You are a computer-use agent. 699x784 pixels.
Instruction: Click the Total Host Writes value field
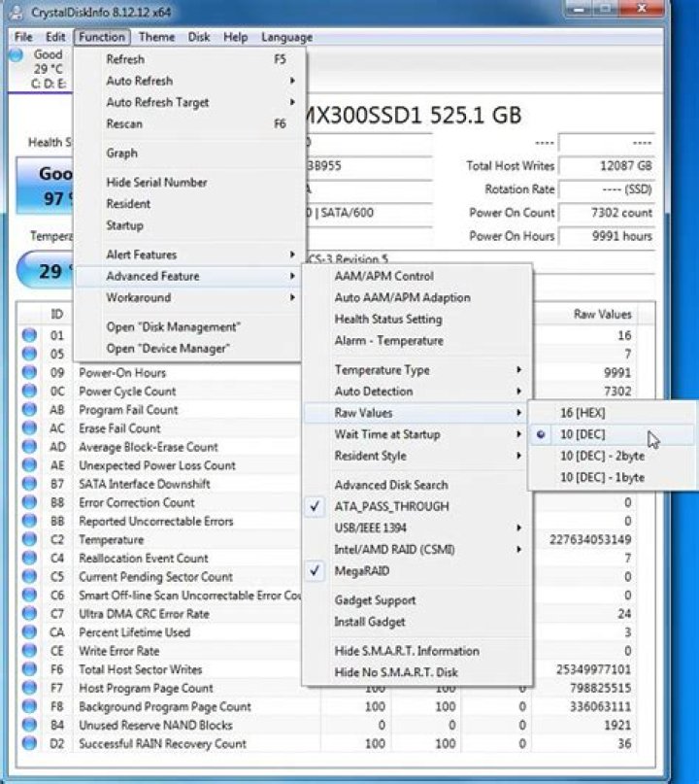607,166
